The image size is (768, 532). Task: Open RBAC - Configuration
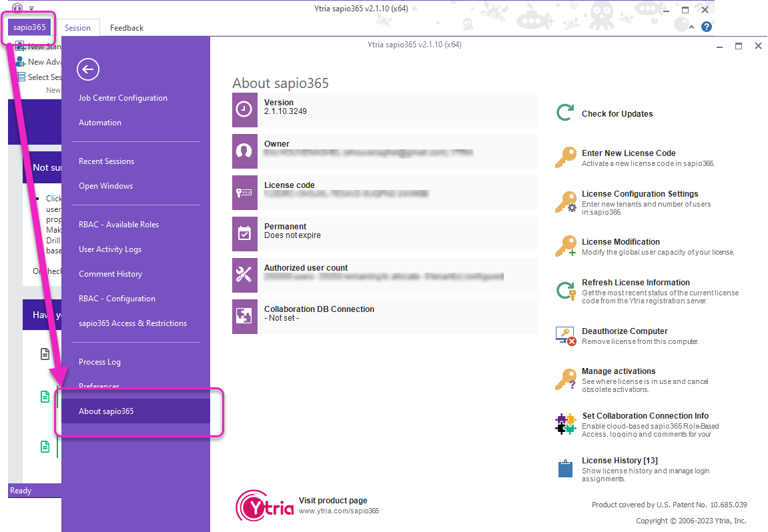(x=117, y=299)
